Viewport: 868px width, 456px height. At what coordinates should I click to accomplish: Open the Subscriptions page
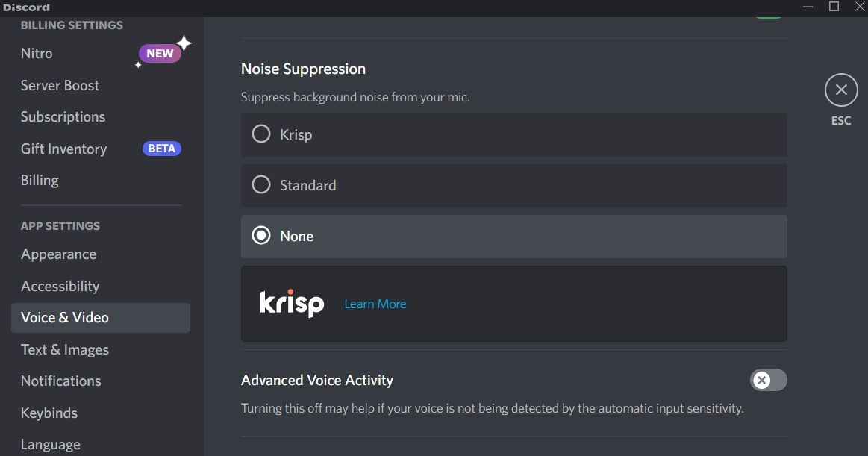click(x=63, y=116)
